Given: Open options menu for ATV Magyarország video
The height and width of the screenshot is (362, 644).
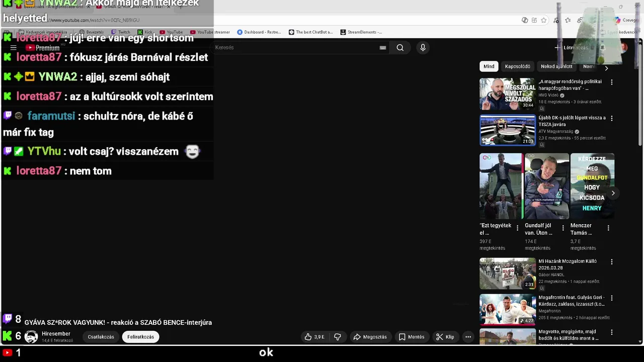Looking at the screenshot, I should point(612,118).
